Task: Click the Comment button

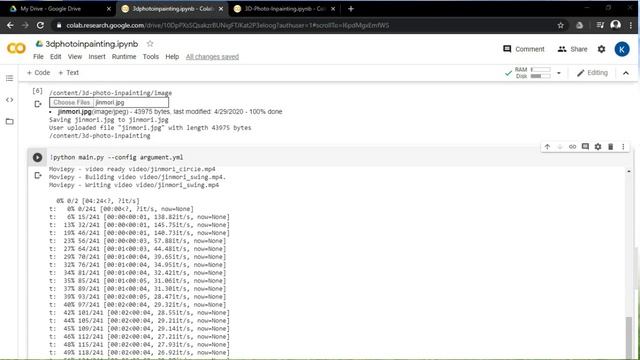Action: coord(524,49)
